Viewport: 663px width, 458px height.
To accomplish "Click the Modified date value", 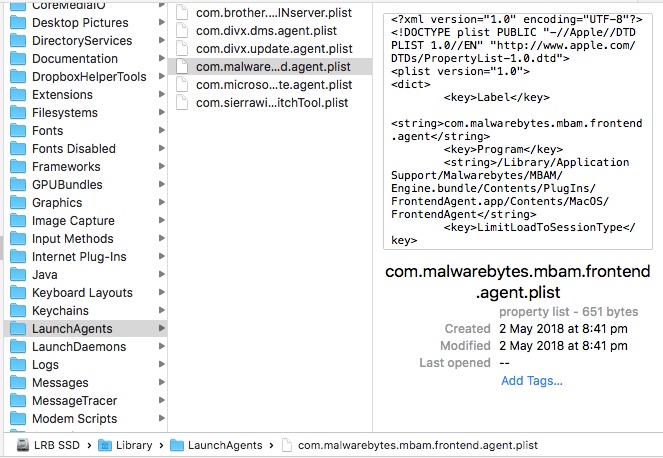I will click(x=563, y=346).
